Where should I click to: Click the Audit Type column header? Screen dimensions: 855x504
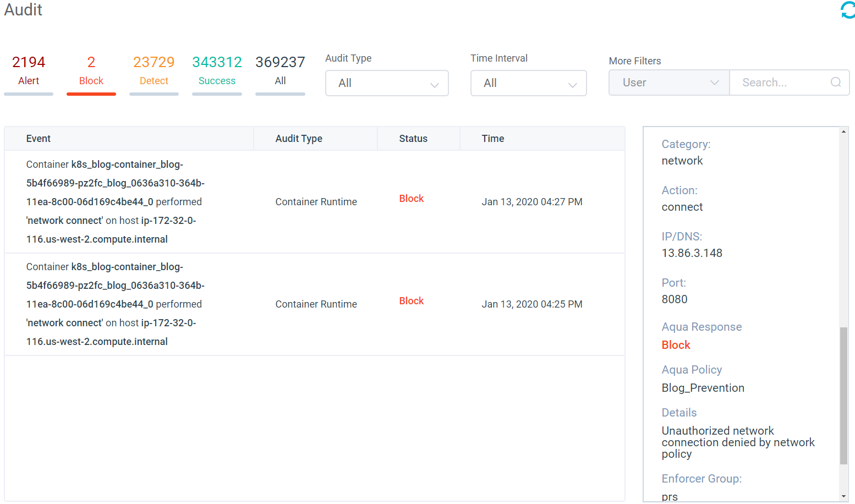(x=299, y=139)
